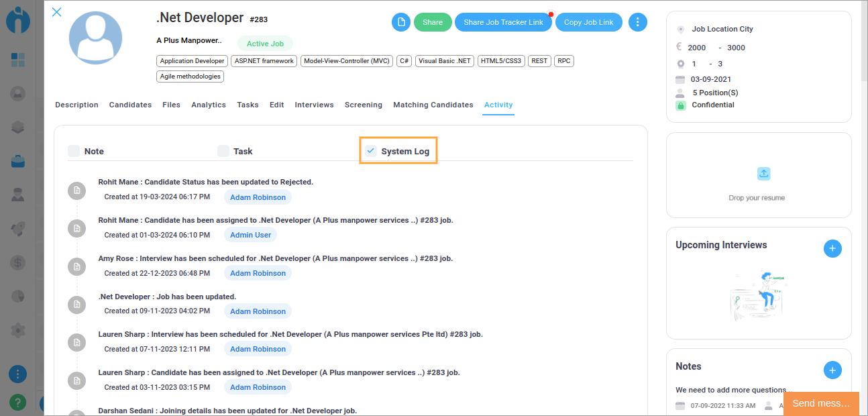Switch to the Candidates tab
Image resolution: width=868 pixels, height=416 pixels.
pos(130,105)
